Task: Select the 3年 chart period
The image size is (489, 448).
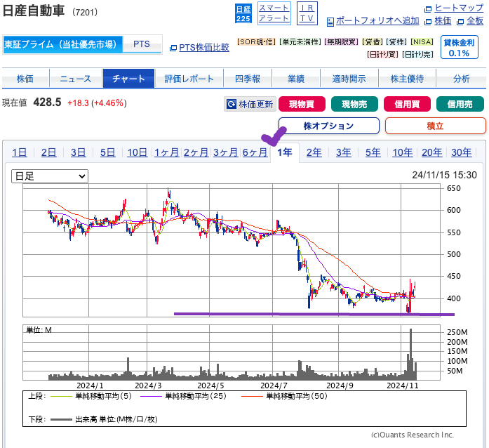Action: pyautogui.click(x=344, y=152)
